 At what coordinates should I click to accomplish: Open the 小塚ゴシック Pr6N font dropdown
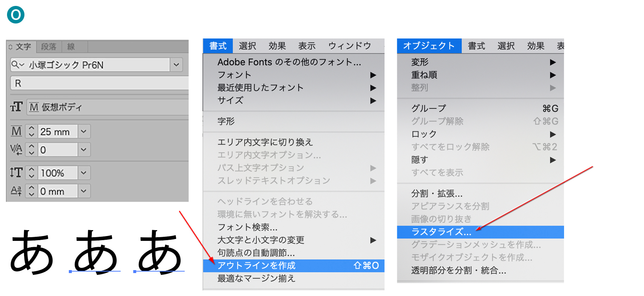(x=176, y=65)
